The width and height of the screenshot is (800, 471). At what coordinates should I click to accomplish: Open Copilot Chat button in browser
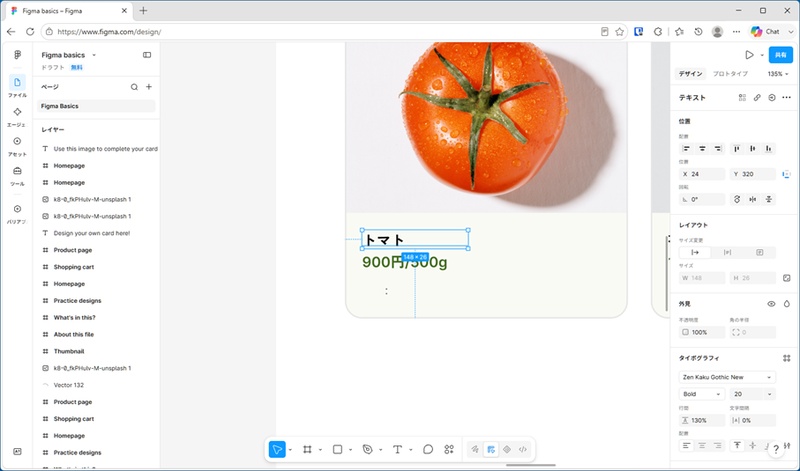pyautogui.click(x=765, y=32)
